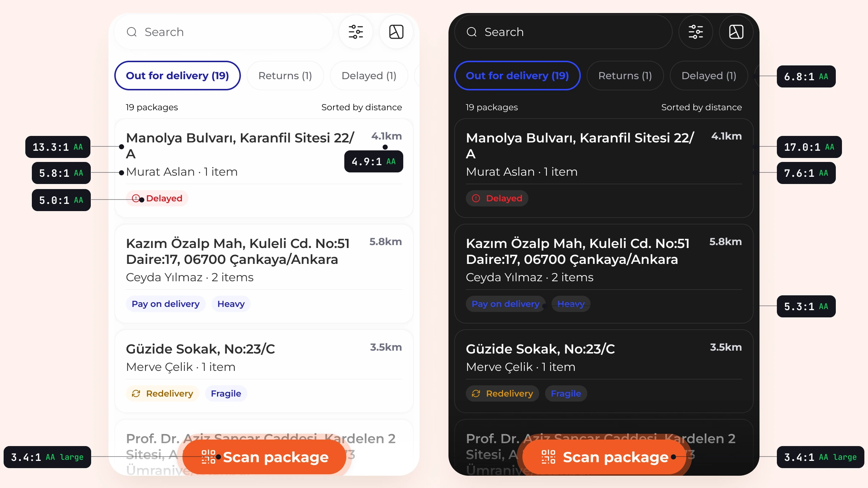This screenshot has height=488, width=868.
Task: Click Ceyda Yılmaz · 2 items, dark card
Action: coord(530,278)
